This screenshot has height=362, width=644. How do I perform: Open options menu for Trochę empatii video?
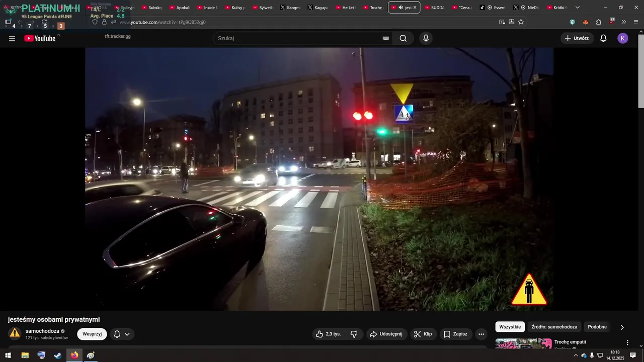(627, 342)
